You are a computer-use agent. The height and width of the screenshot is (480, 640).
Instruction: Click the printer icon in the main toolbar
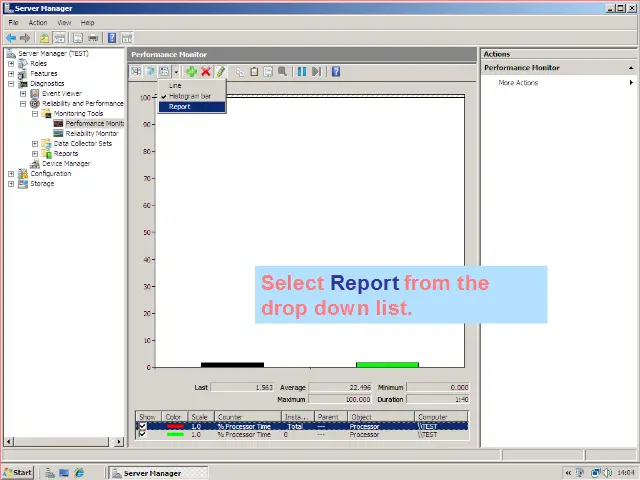[x=93, y=38]
